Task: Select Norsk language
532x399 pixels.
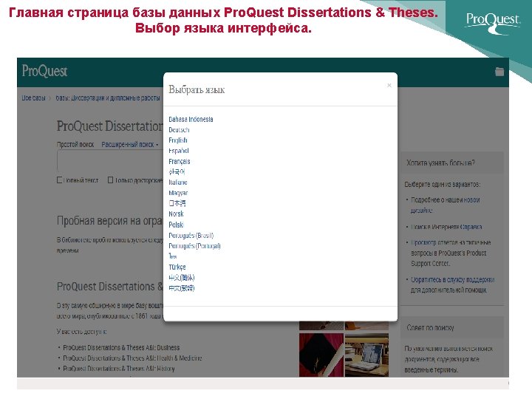Action: point(176,214)
